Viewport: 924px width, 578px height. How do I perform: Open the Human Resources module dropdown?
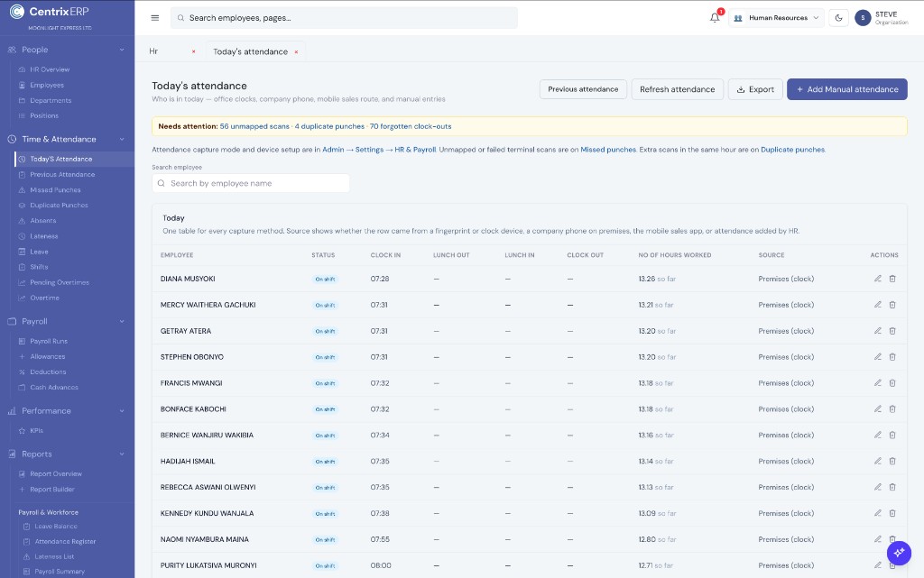click(777, 18)
